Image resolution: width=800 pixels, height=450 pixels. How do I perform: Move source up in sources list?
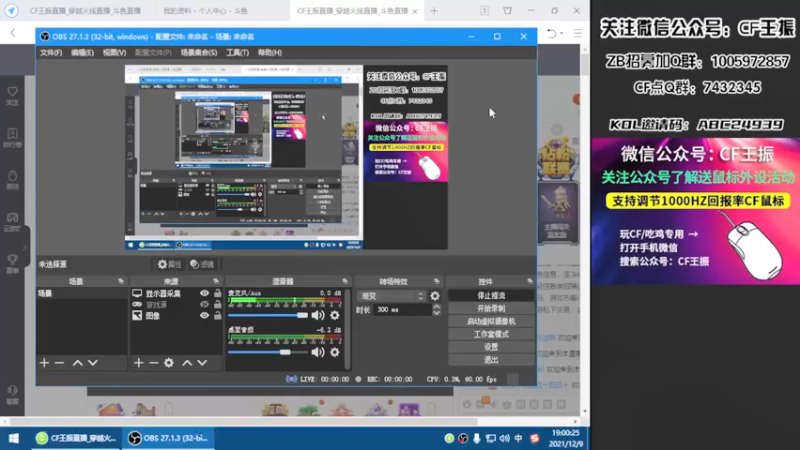187,363
